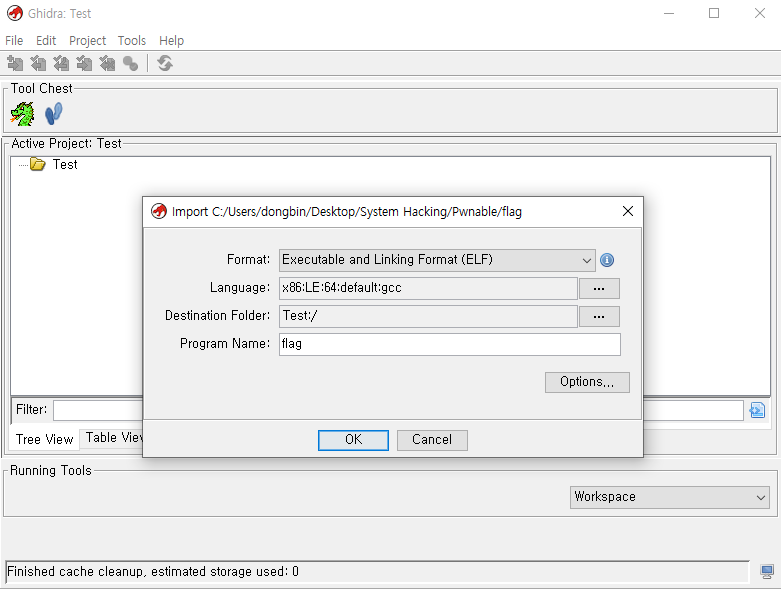Open the Help menu

pos(171,40)
